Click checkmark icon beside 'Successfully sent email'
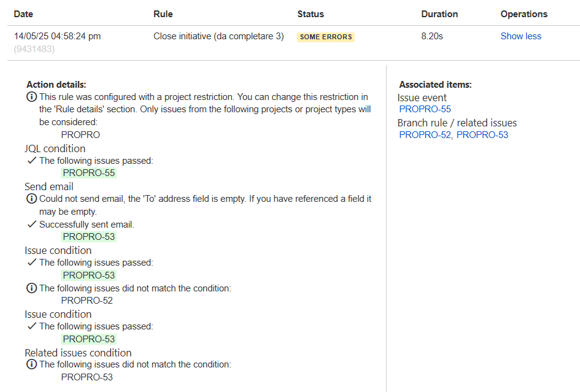This screenshot has width=580, height=392. pyautogui.click(x=31, y=225)
